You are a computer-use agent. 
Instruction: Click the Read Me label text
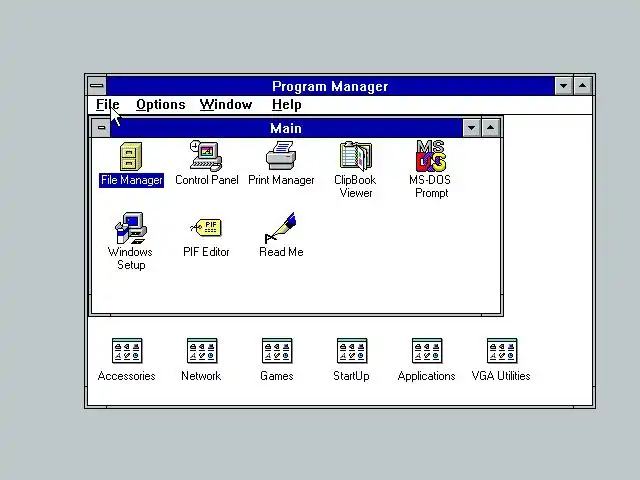(281, 252)
